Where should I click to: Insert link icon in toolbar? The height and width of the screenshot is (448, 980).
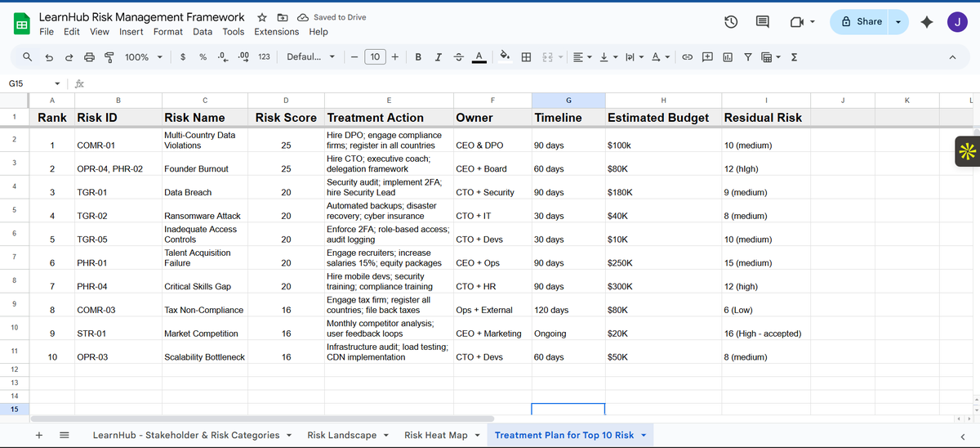[x=688, y=57]
